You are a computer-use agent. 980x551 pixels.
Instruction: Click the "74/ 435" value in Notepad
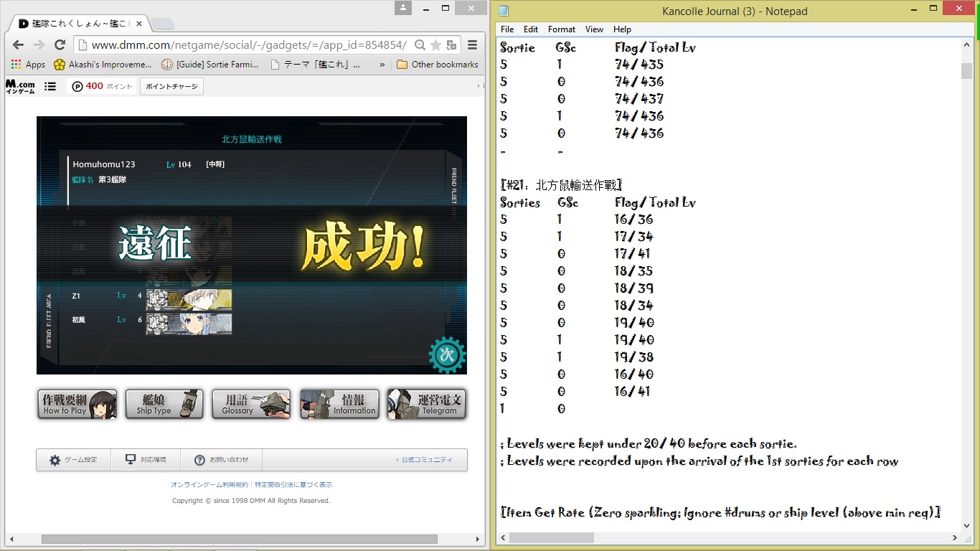click(x=639, y=65)
